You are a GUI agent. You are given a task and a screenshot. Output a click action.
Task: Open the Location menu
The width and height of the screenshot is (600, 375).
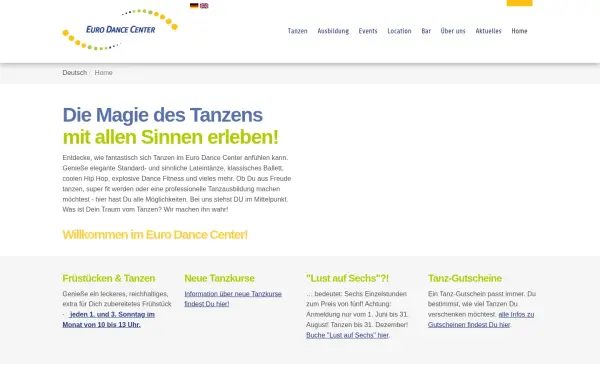coord(399,31)
